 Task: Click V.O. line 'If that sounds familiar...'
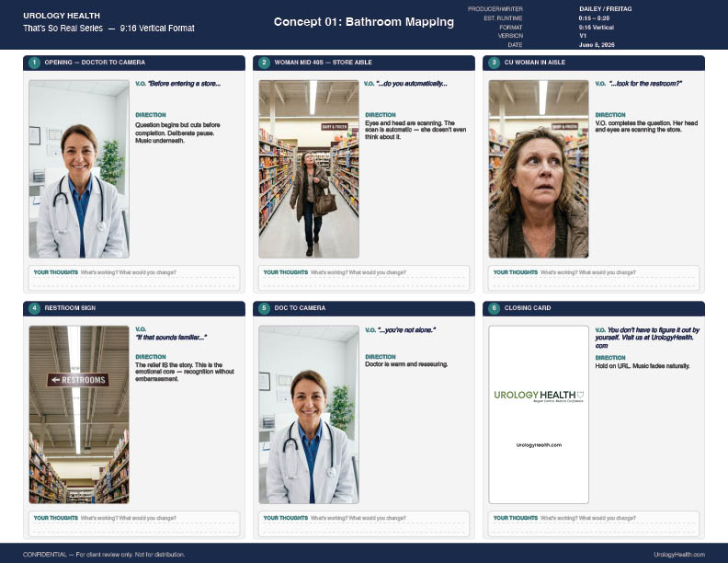tap(171, 338)
